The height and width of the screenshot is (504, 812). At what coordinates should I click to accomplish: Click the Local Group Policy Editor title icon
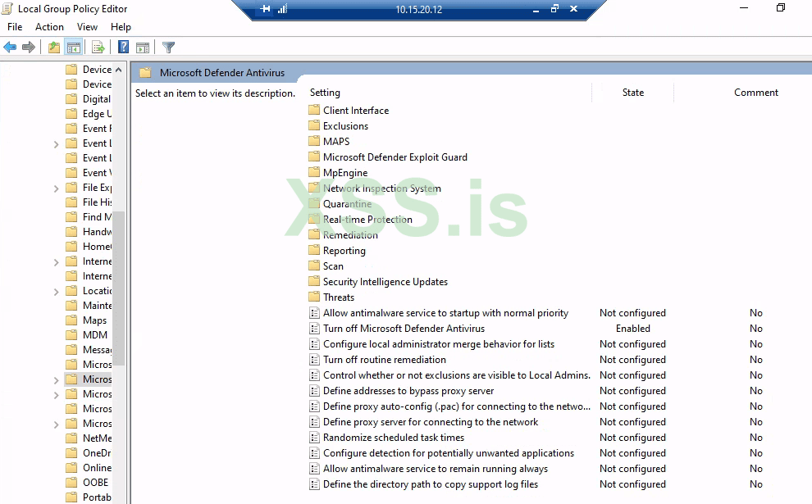click(7, 9)
